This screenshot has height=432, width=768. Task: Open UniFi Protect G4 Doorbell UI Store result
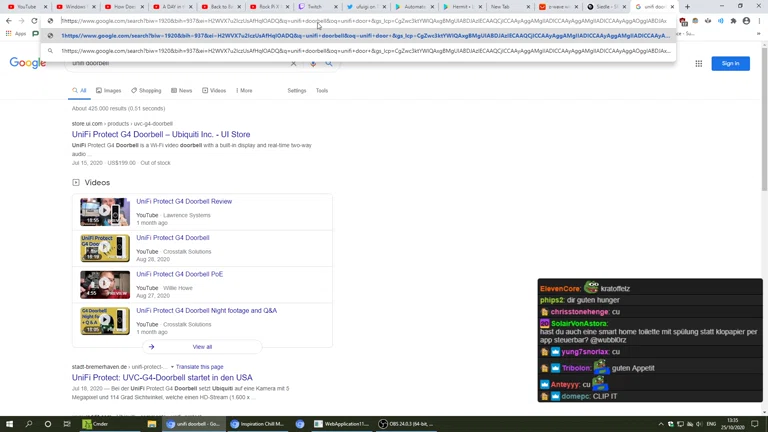click(161, 134)
